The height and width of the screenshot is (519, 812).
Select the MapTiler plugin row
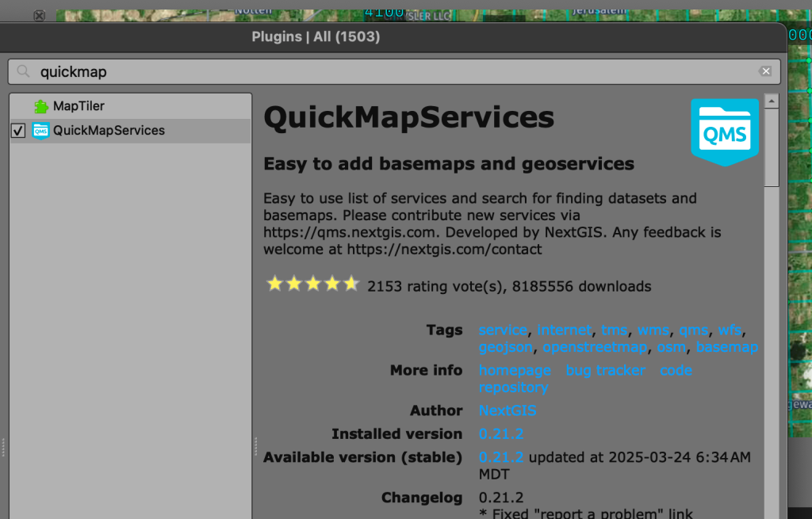pos(131,106)
